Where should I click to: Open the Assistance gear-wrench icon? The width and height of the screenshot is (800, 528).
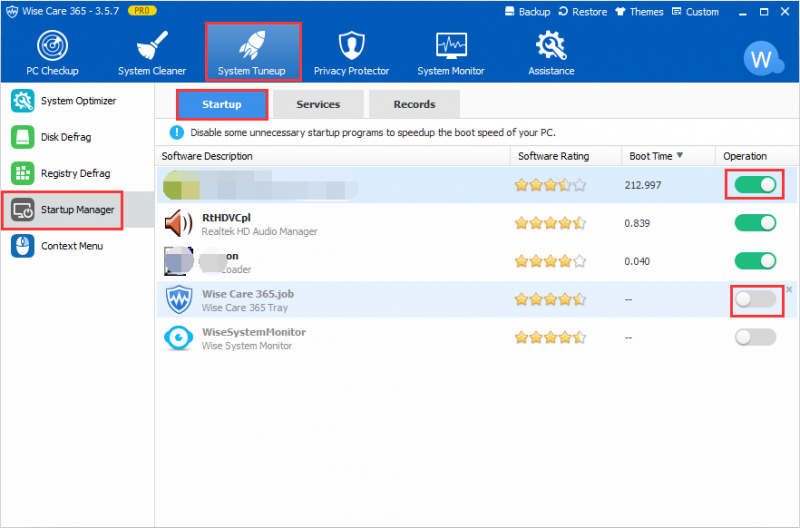(x=551, y=45)
